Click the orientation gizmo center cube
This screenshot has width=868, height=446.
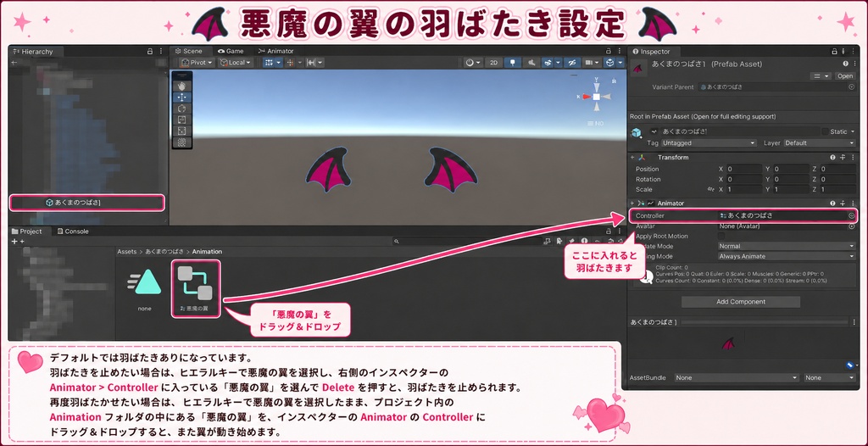coord(596,97)
